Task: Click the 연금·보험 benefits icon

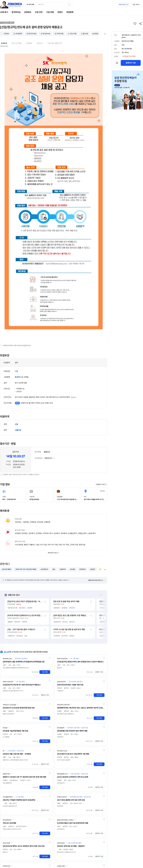Action: [8, 521]
